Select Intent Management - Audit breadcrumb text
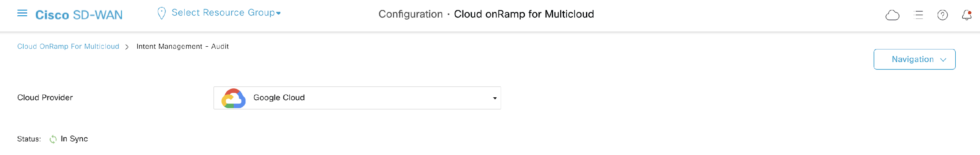Viewport: 980px width, 155px height. click(x=182, y=46)
